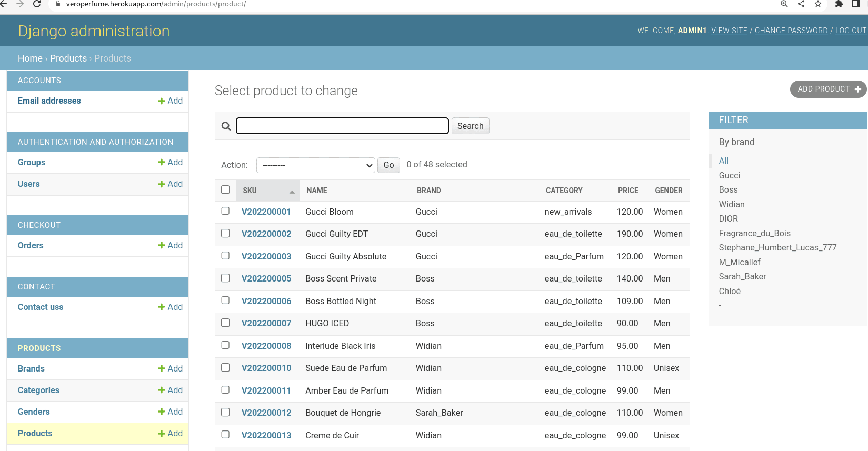Sort table by PRICE column

point(628,191)
